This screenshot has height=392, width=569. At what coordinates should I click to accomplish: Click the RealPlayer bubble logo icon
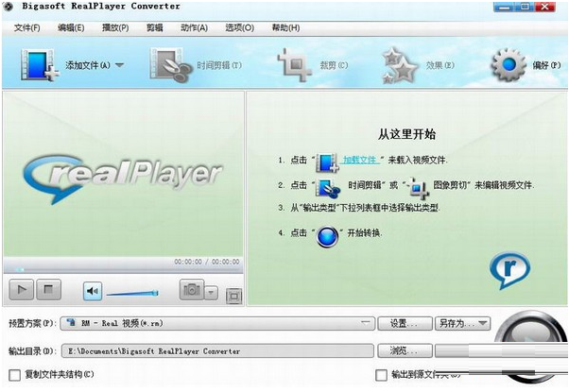[509, 271]
